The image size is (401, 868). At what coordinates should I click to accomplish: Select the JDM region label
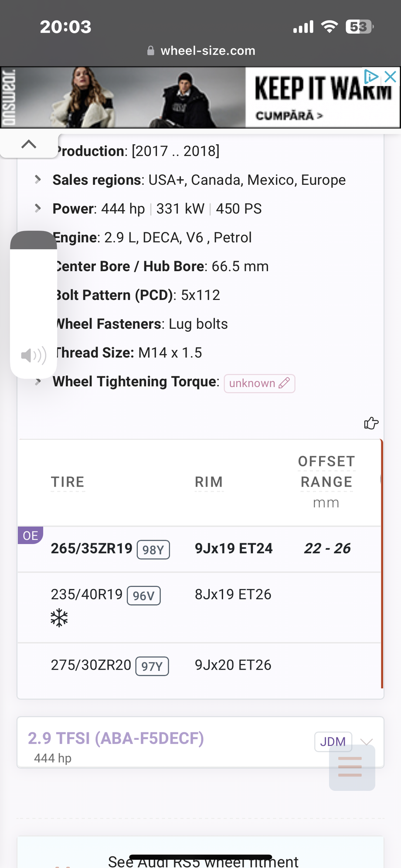pyautogui.click(x=333, y=742)
